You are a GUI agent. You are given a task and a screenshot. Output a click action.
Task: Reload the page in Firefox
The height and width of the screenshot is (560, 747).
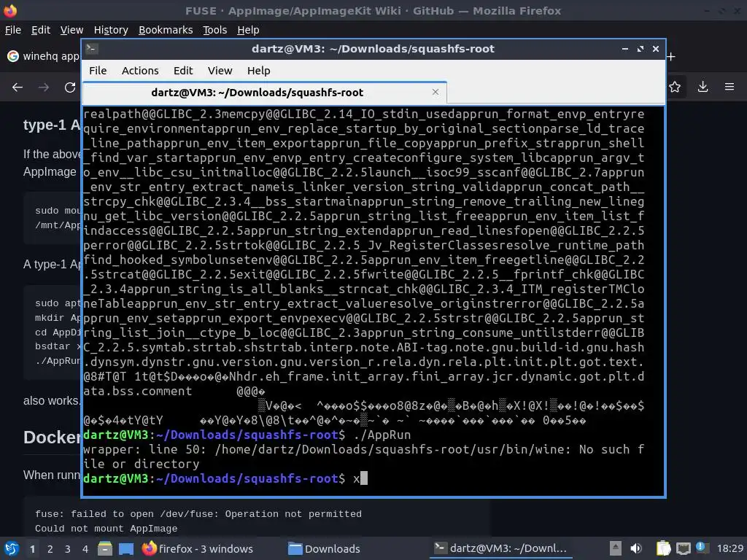coord(70,87)
